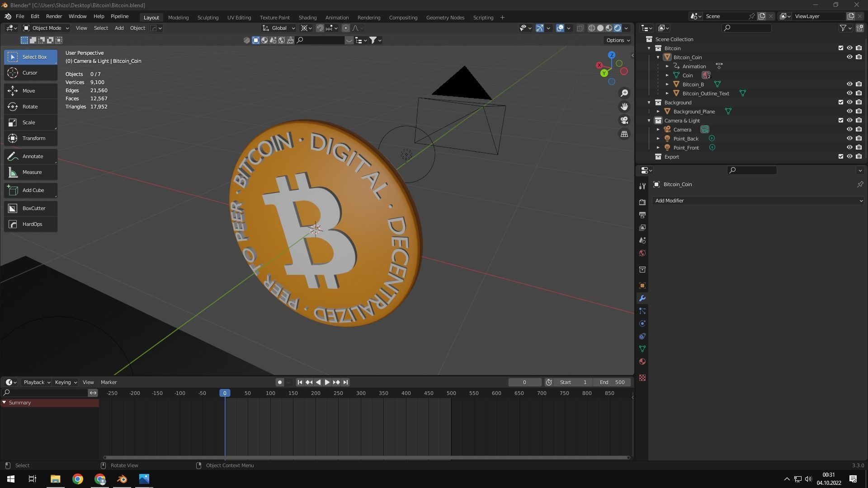Screen dimensions: 868x488
Task: Disable the Background collection checkbox
Action: 841,102
